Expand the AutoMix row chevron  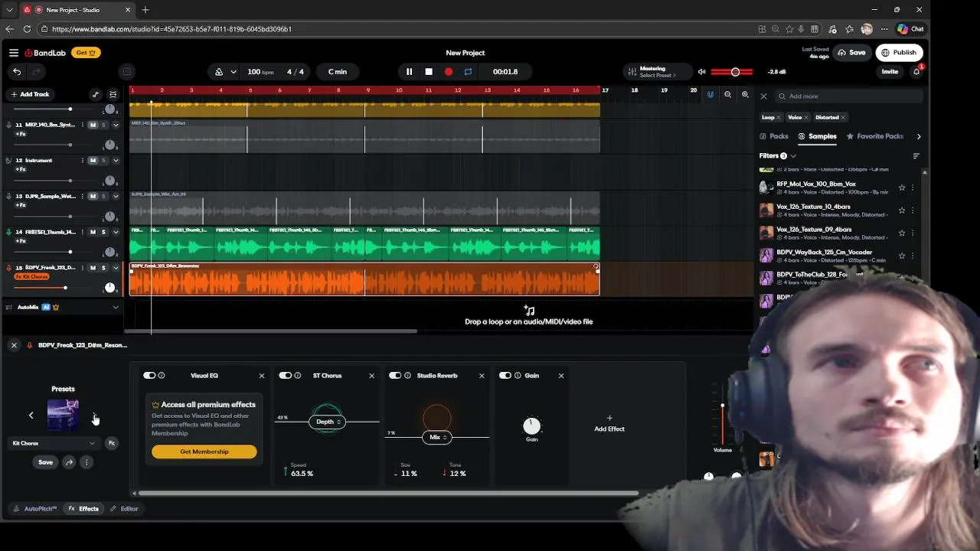(x=116, y=308)
